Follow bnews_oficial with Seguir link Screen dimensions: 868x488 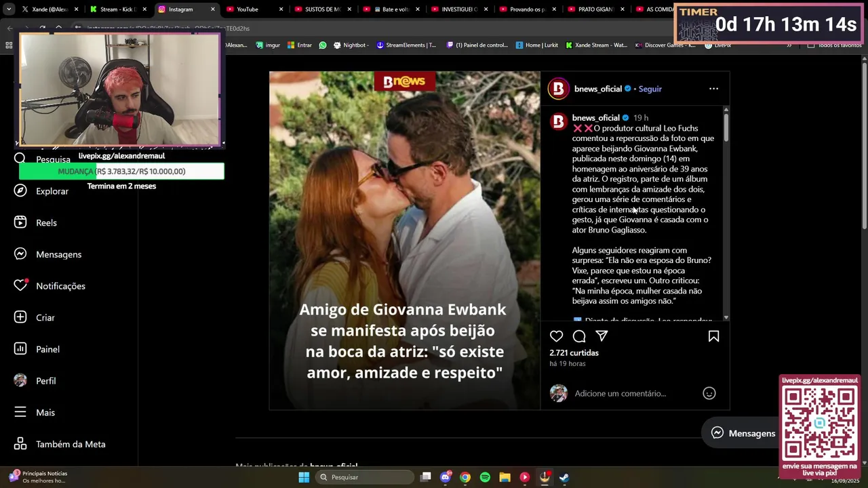(650, 89)
